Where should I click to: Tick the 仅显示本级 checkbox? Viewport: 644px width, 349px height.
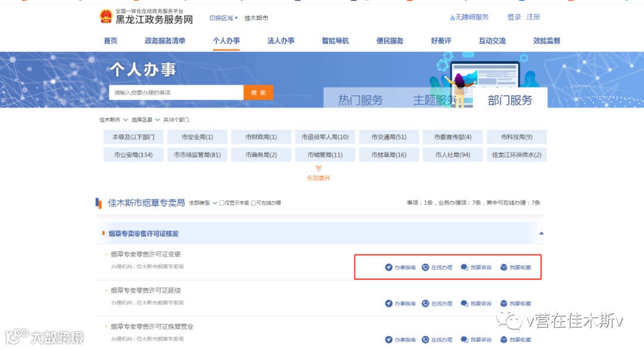(x=222, y=203)
